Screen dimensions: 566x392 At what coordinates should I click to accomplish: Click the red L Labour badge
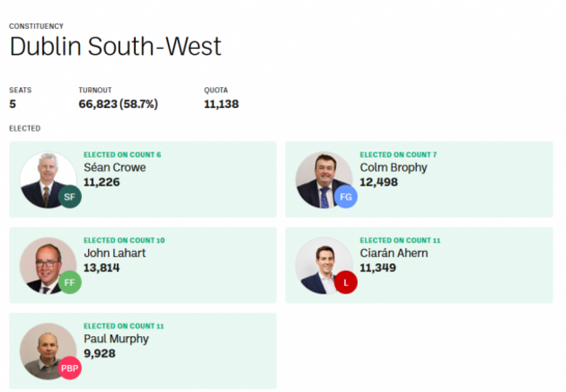click(346, 282)
